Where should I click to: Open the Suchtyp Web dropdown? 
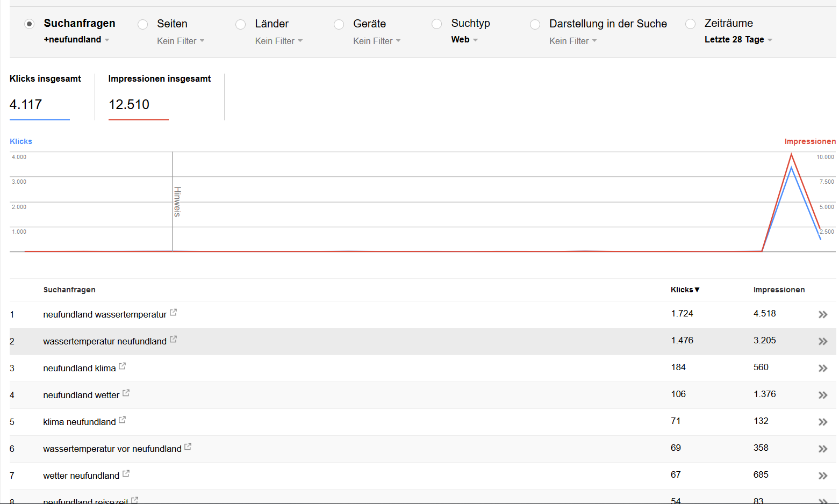pos(464,40)
